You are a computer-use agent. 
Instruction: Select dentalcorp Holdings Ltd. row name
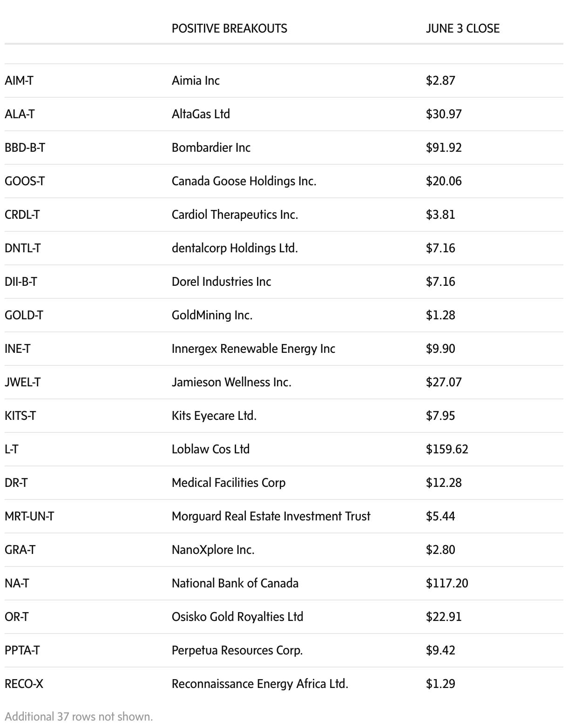click(235, 248)
